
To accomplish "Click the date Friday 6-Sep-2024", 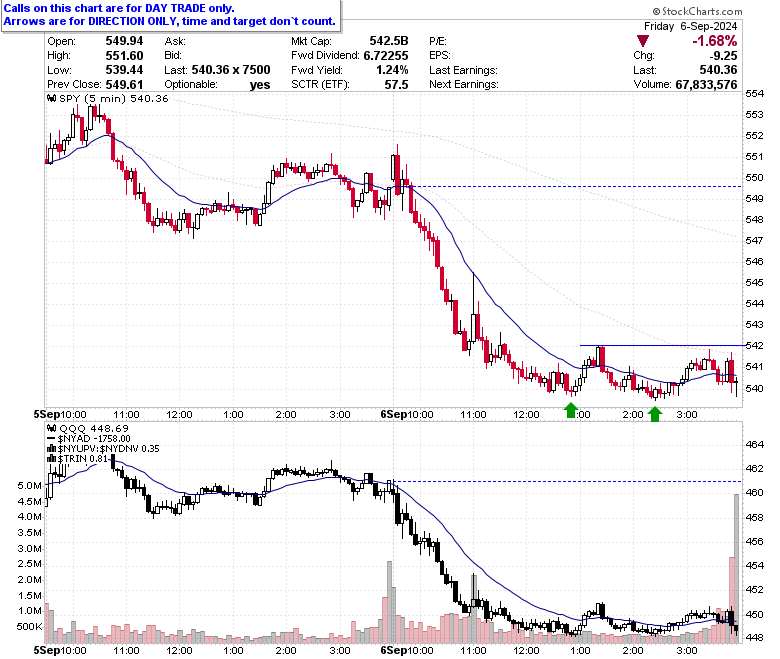I will coord(690,26).
